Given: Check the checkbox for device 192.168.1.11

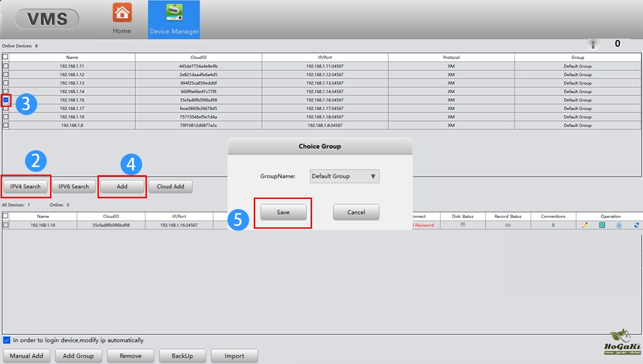Looking at the screenshot, I should click(6, 66).
